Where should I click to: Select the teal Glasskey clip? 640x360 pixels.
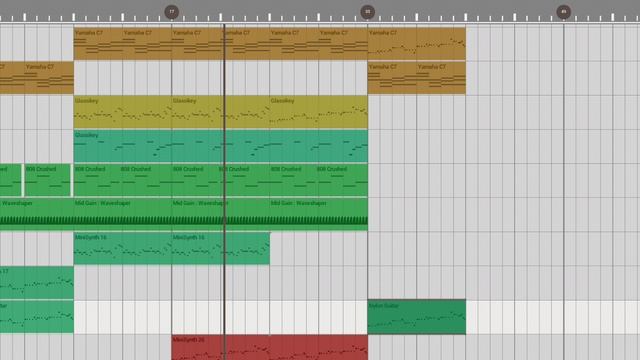221,146
